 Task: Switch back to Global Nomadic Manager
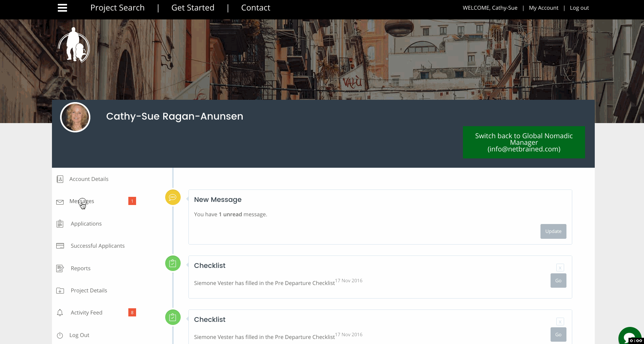tap(523, 142)
